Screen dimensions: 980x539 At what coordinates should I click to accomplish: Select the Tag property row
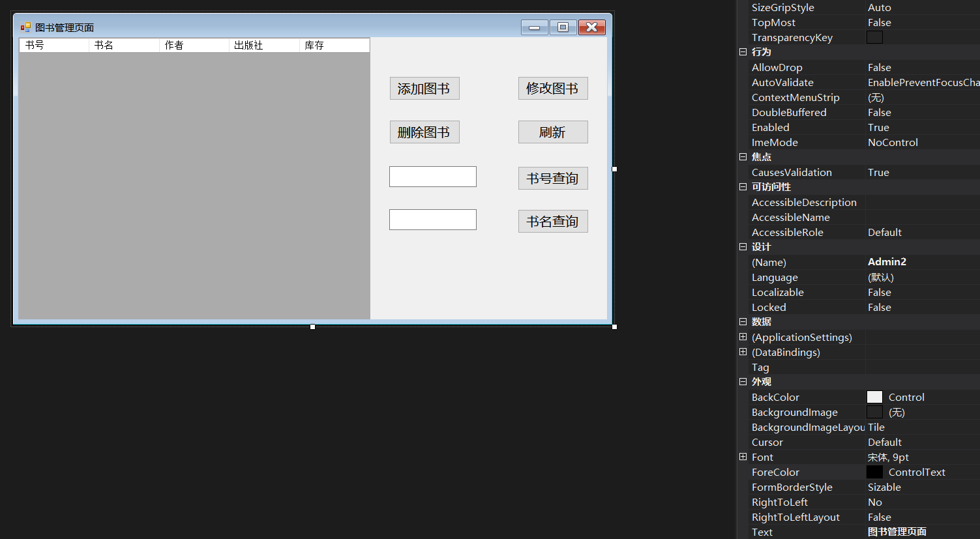864,368
